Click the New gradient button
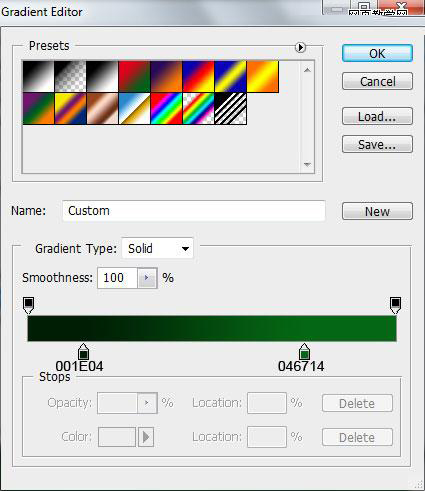Image resolution: width=425 pixels, height=491 pixels. pos(377,211)
